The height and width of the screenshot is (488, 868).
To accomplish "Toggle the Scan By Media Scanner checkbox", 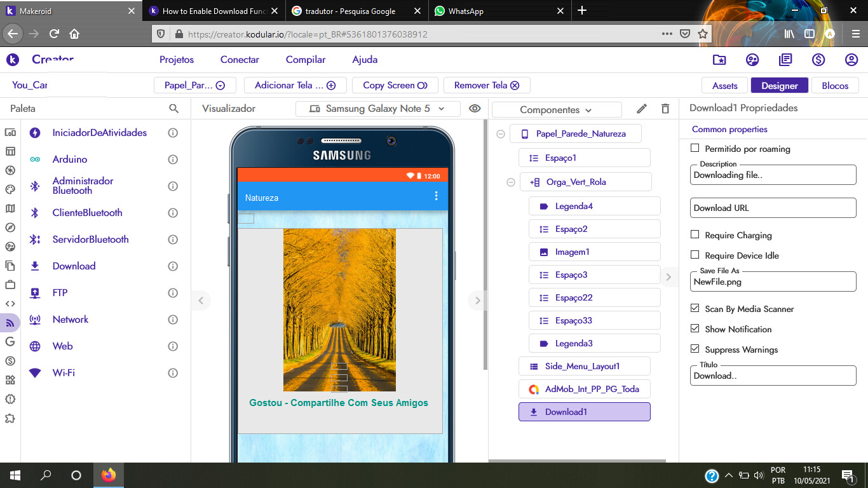I will pyautogui.click(x=695, y=308).
